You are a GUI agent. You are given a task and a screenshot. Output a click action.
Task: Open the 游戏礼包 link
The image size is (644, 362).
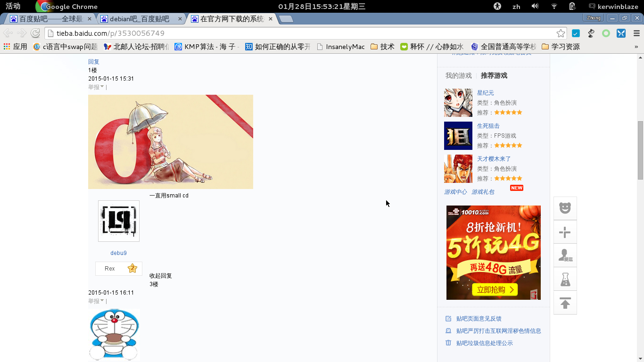483,192
